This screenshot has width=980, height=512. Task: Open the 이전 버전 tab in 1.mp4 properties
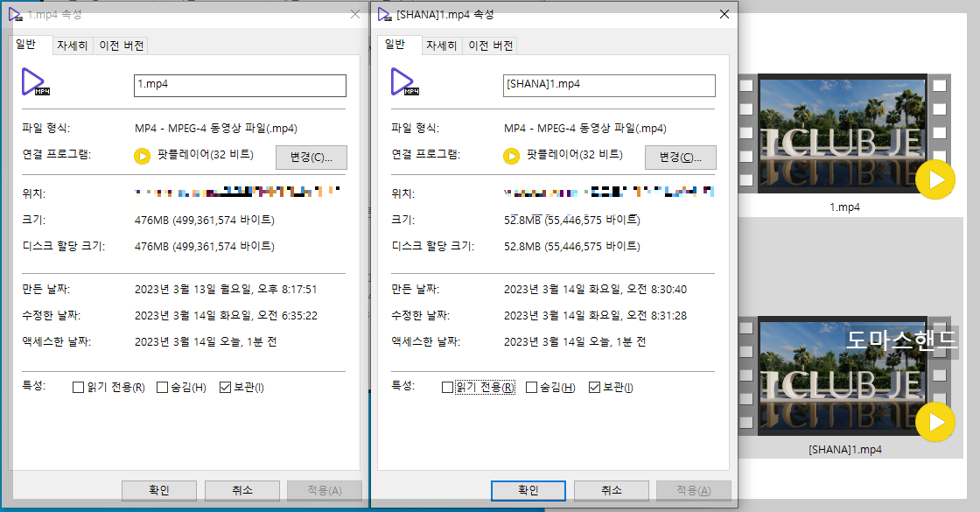tap(122, 46)
